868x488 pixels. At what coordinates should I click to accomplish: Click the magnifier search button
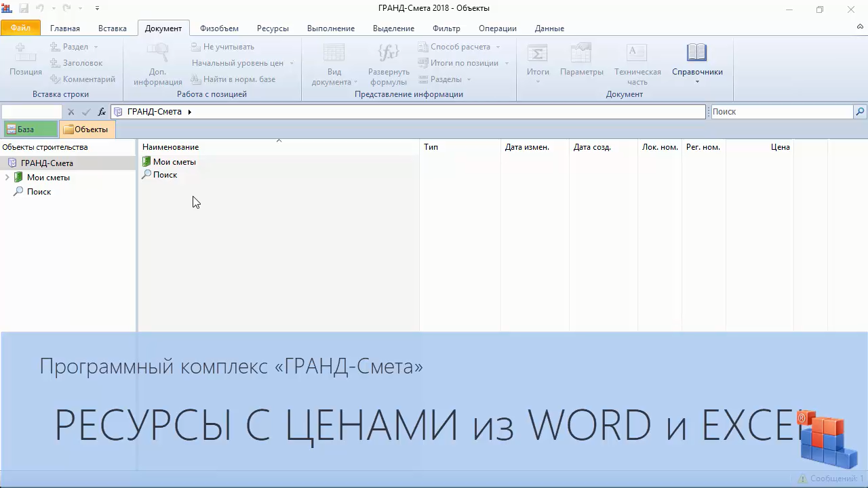click(861, 112)
